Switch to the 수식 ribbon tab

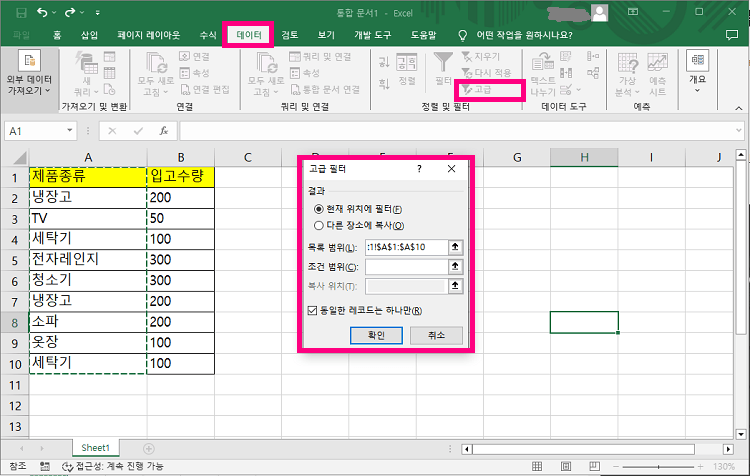pyautogui.click(x=208, y=35)
